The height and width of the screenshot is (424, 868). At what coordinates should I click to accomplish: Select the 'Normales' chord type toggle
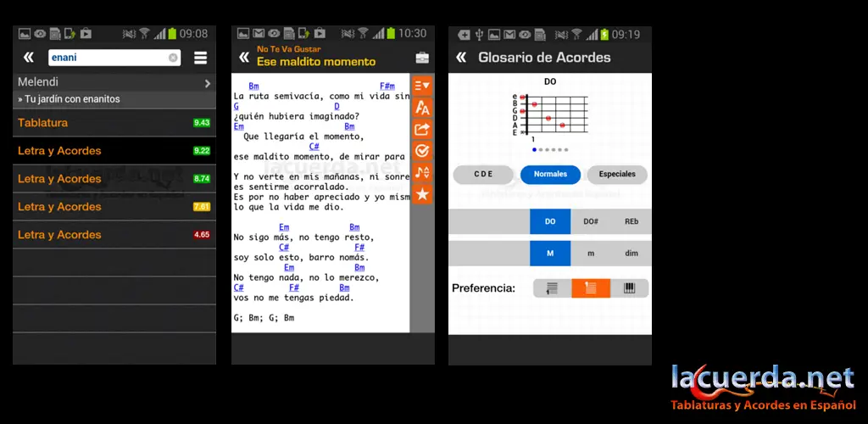(550, 175)
